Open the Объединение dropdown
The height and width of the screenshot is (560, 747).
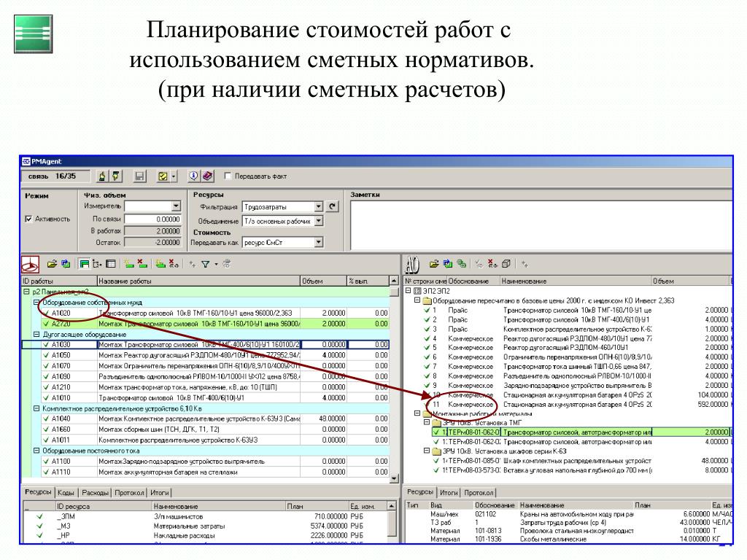[318, 221]
